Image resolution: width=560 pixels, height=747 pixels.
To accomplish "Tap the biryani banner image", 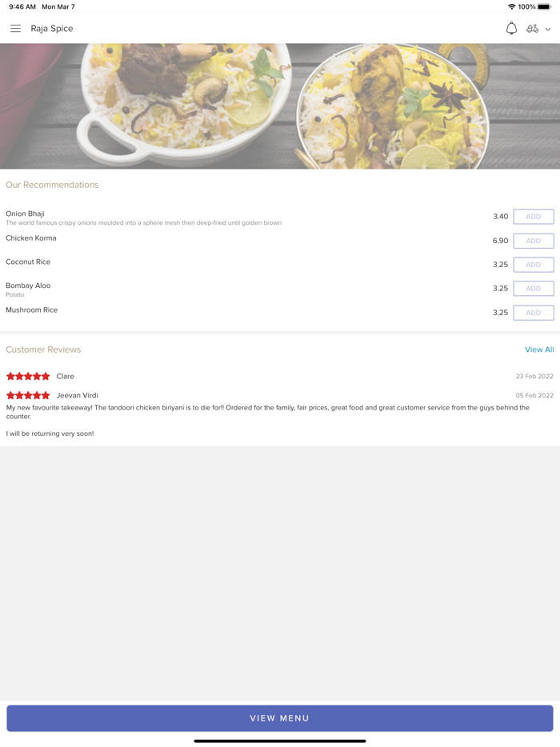I will click(280, 106).
